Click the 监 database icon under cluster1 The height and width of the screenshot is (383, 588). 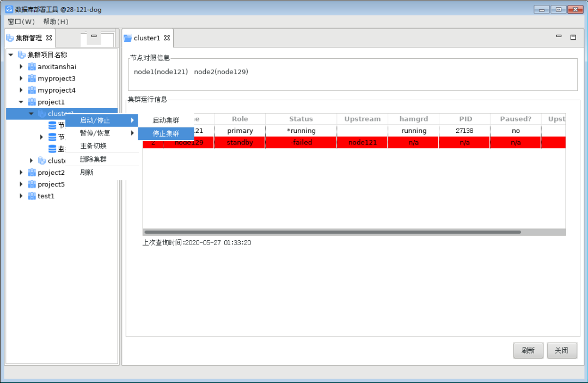coord(52,149)
